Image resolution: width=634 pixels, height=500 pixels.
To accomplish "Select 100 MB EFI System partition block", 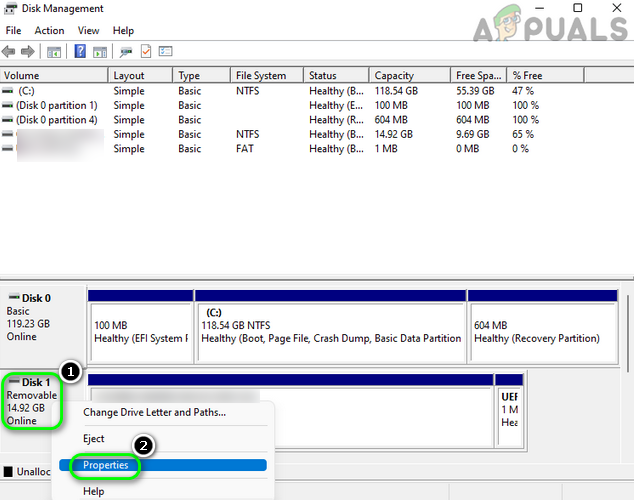I will [x=140, y=327].
